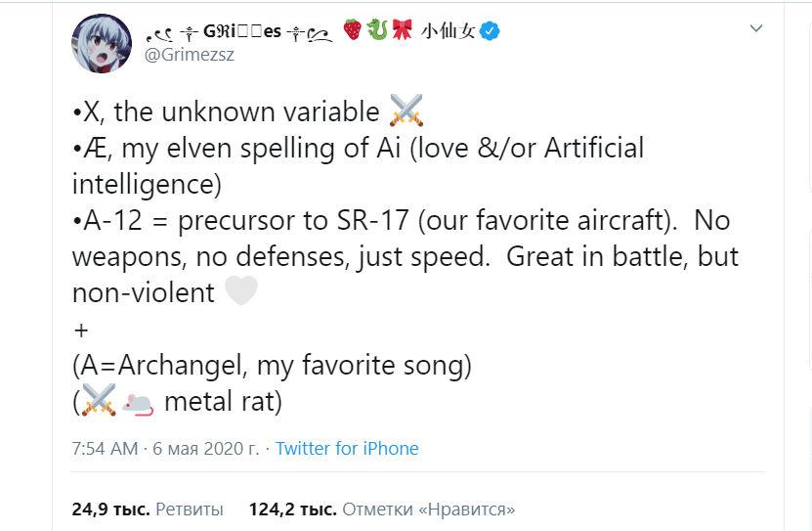Click the green dragon emoji in name
The height and width of the screenshot is (531, 812).
pyautogui.click(x=376, y=31)
